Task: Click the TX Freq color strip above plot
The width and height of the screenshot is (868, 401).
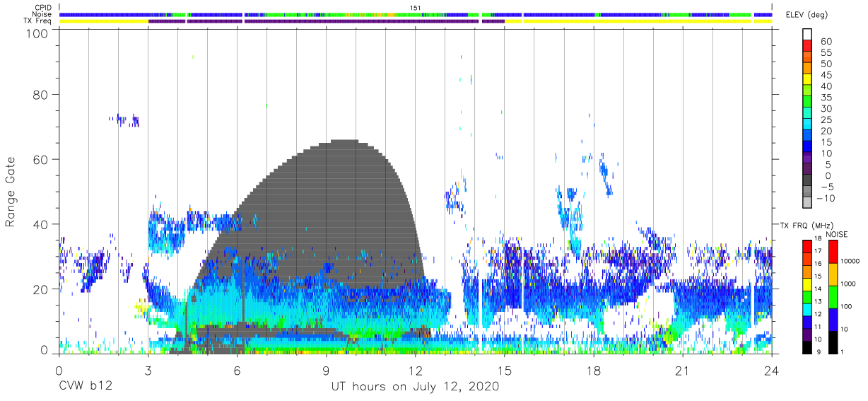Action: pos(415,21)
